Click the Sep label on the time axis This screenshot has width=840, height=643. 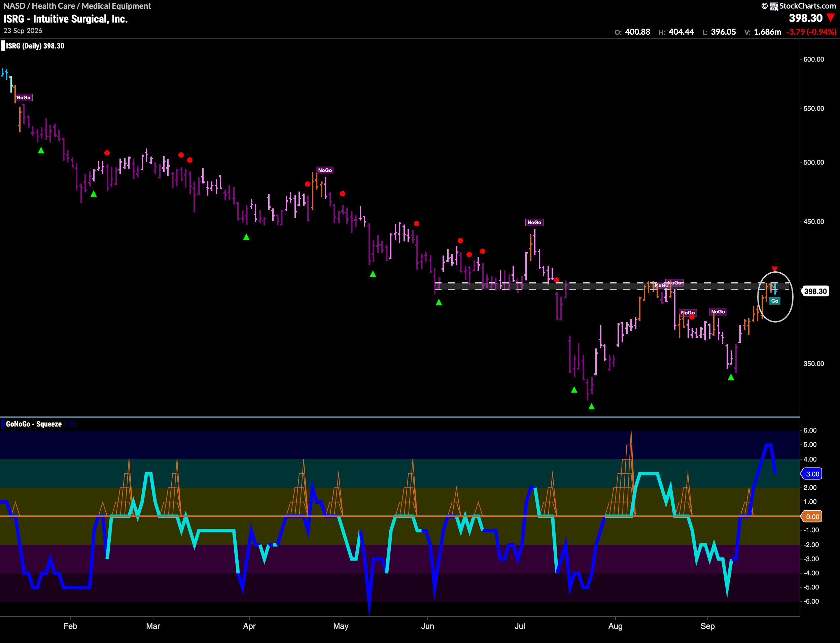pyautogui.click(x=707, y=626)
